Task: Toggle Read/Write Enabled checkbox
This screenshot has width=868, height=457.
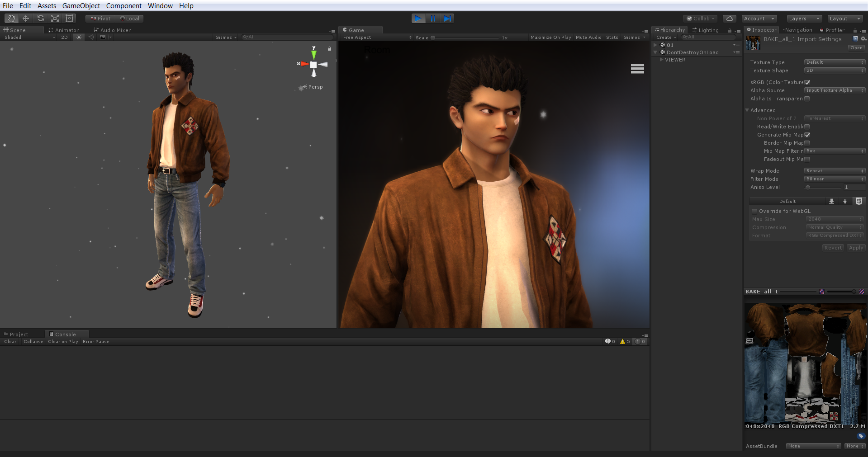Action: tap(807, 127)
